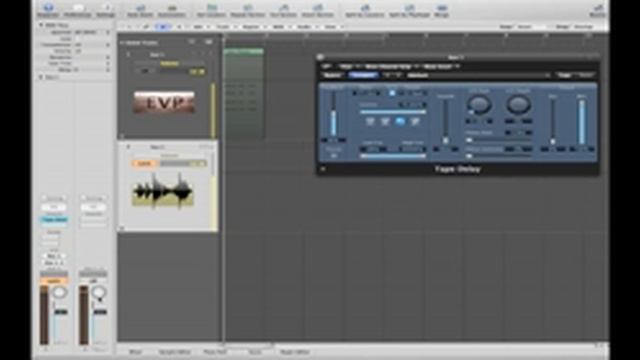Click the Insert Section toolbar icon
640x360 pixels.
[x=318, y=10]
